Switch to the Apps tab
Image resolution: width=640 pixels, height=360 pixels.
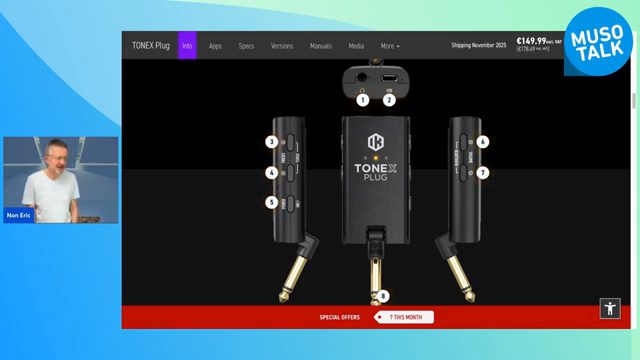(x=215, y=46)
